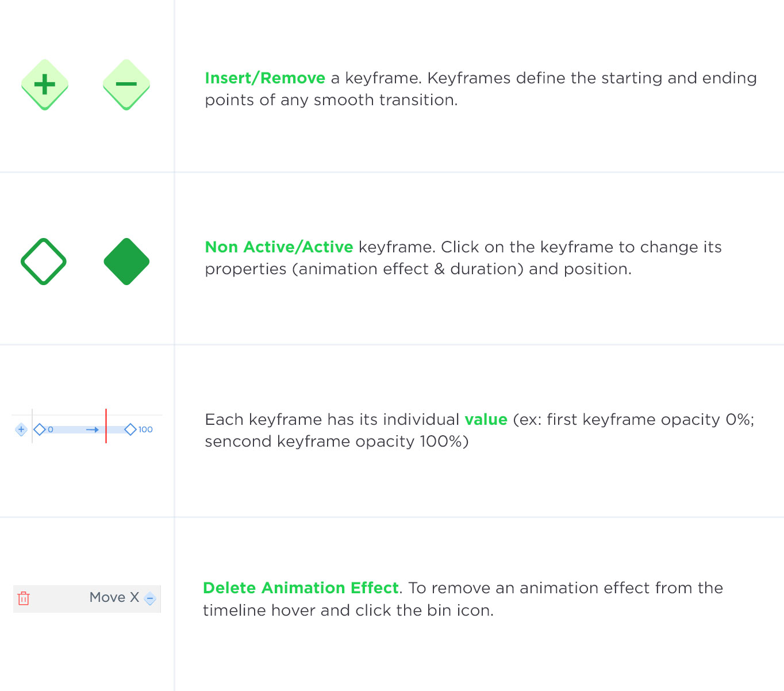Click the empty gray area of the Move X row
Screen dimensions: 784x691
point(57,598)
